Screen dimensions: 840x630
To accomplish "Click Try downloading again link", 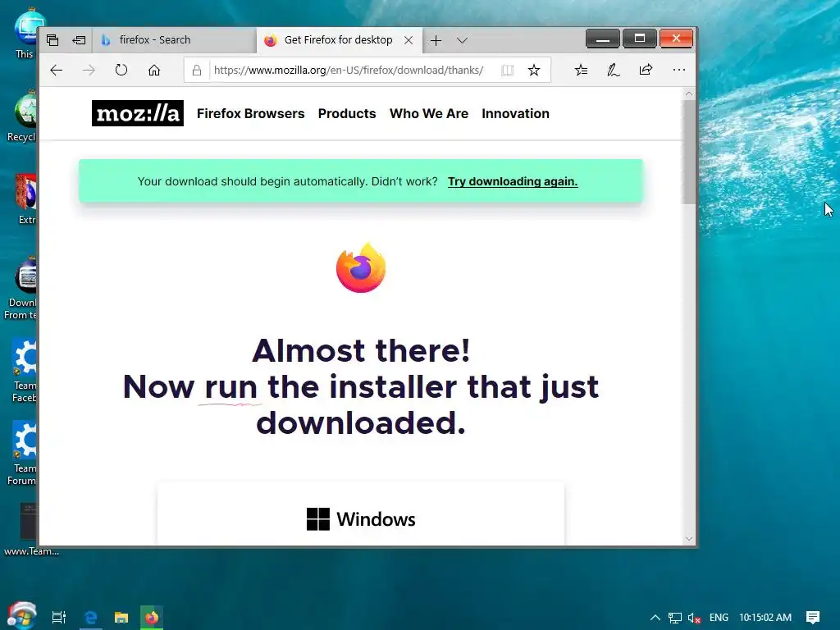I will tap(513, 181).
